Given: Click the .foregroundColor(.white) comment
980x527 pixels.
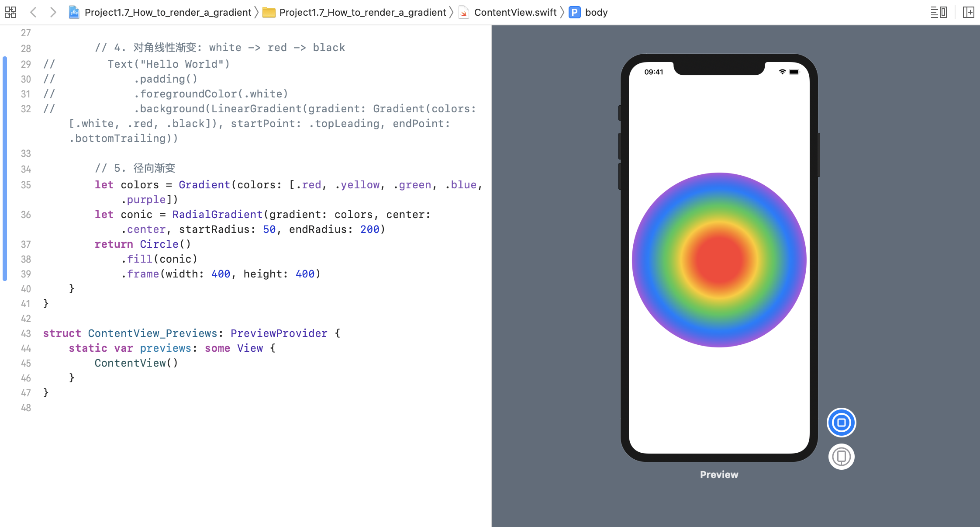Looking at the screenshot, I should click(x=210, y=94).
